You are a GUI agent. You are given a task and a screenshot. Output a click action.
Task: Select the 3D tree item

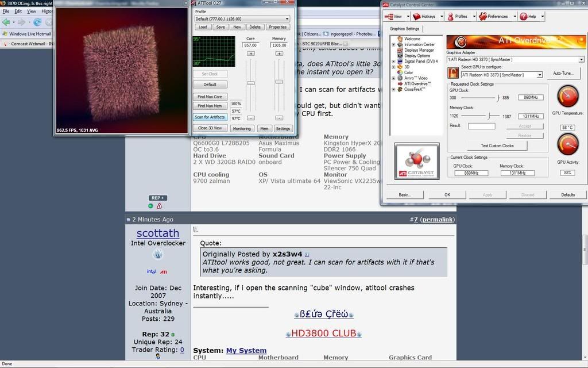coord(407,67)
